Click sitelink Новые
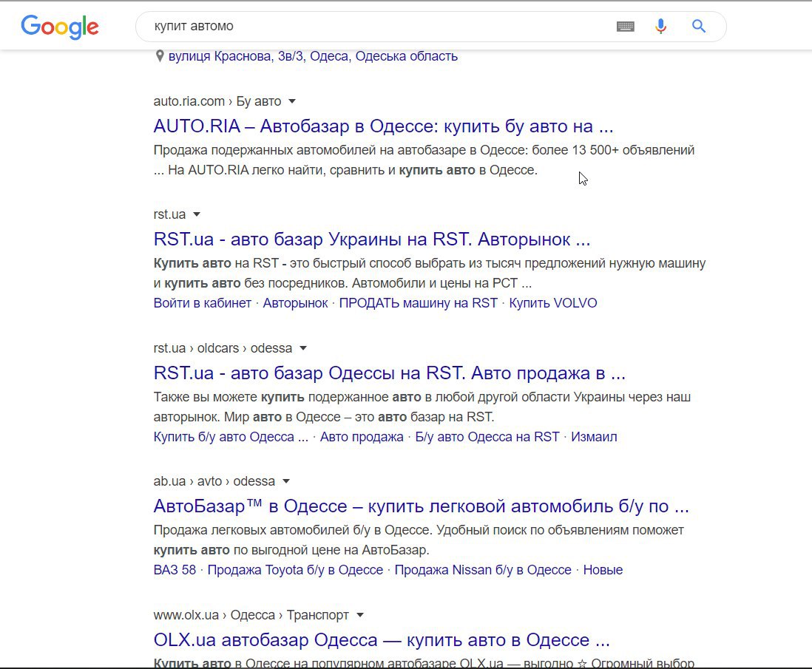This screenshot has width=812, height=669. click(603, 570)
